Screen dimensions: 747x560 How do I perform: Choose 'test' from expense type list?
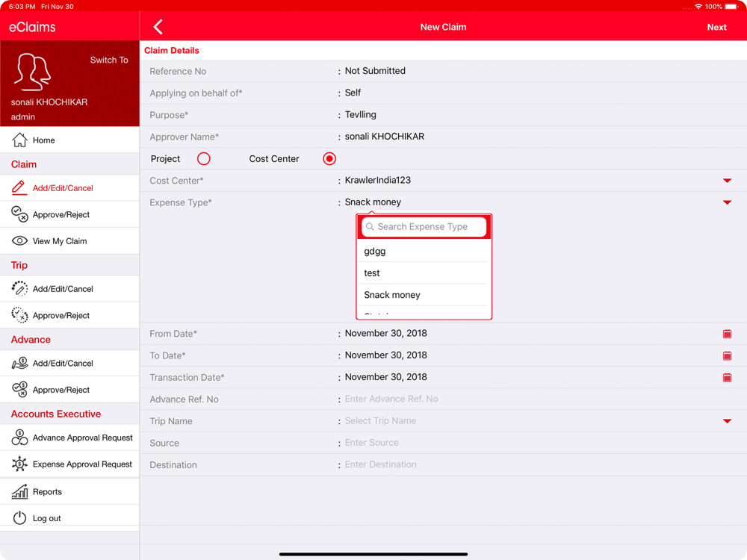tap(424, 273)
